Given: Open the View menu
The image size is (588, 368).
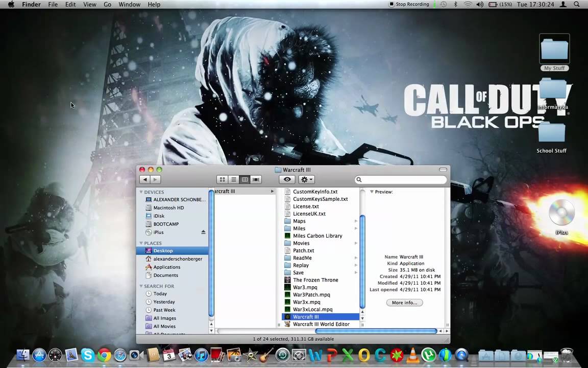Looking at the screenshot, I should point(90,5).
